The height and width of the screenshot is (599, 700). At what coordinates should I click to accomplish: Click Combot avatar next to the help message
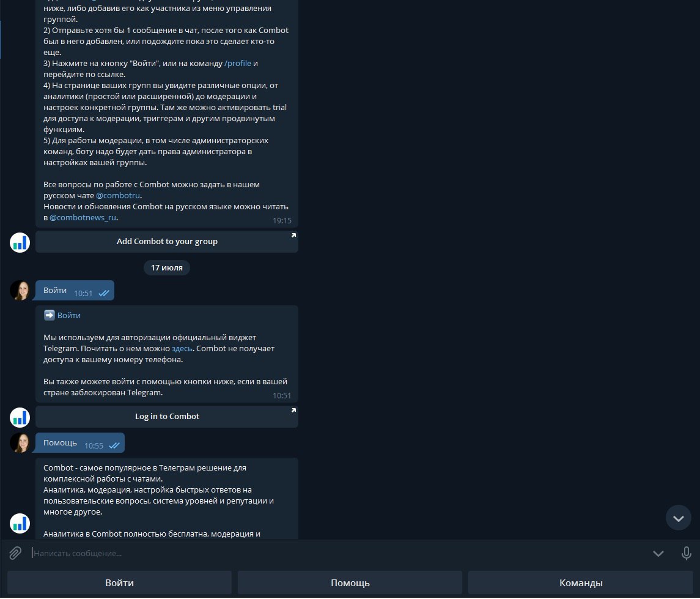tap(20, 524)
